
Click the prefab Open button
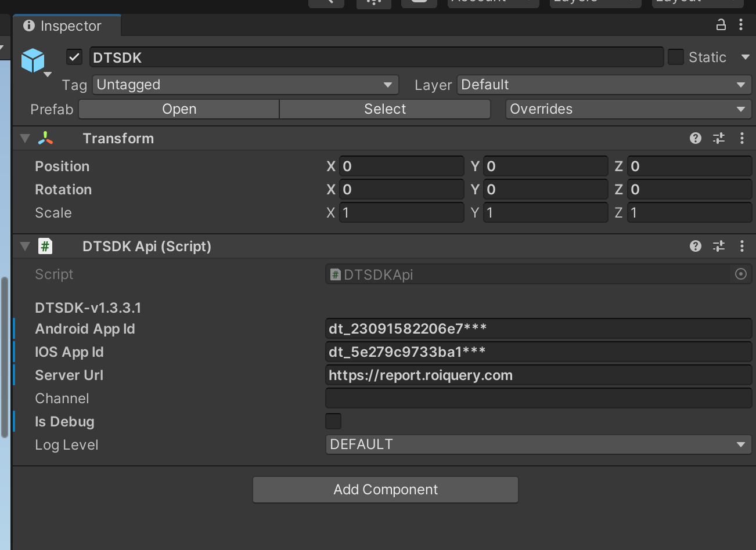(179, 109)
